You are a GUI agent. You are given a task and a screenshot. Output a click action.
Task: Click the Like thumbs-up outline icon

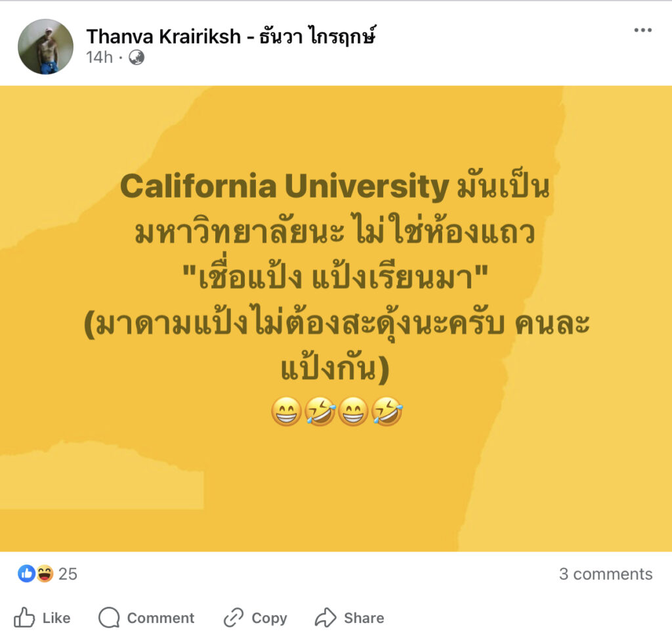click(x=25, y=618)
